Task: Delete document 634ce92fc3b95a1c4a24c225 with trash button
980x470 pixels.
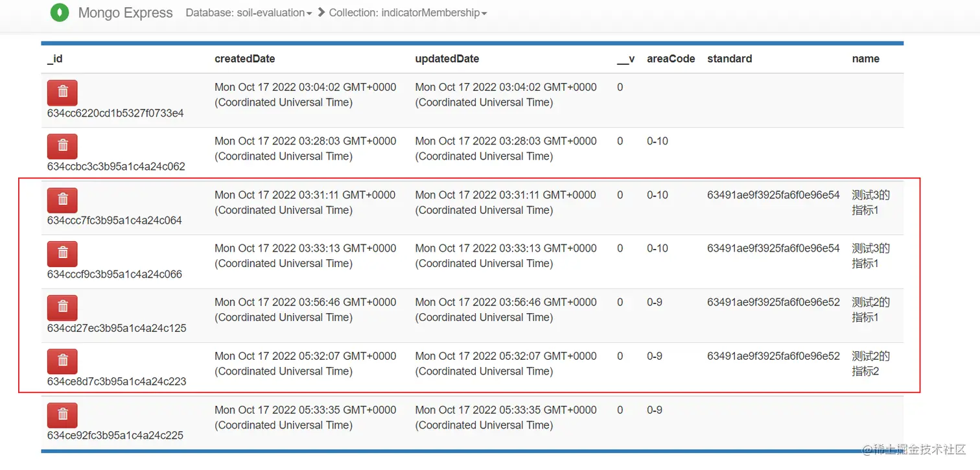Action: point(62,415)
